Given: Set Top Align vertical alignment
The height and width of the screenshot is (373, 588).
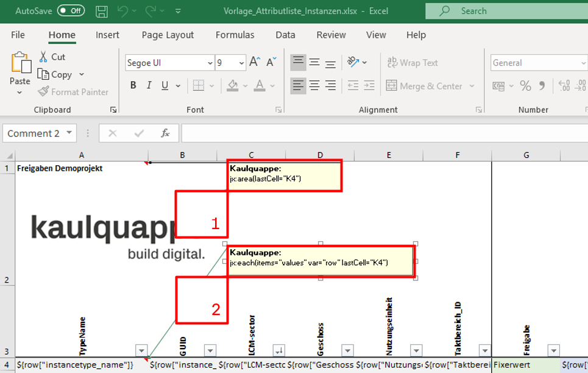Looking at the screenshot, I should pos(298,62).
